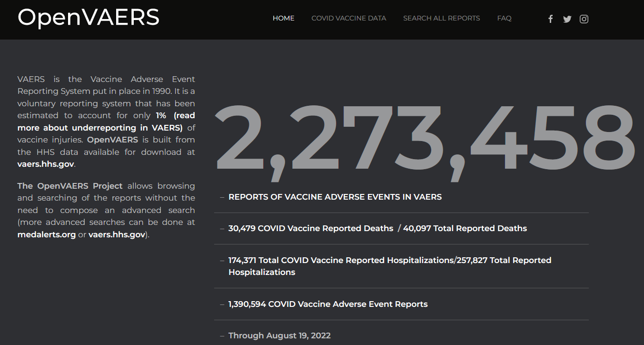This screenshot has height=345, width=644.
Task: Follow the vaers.hhs.gov download link
Action: [x=46, y=164]
